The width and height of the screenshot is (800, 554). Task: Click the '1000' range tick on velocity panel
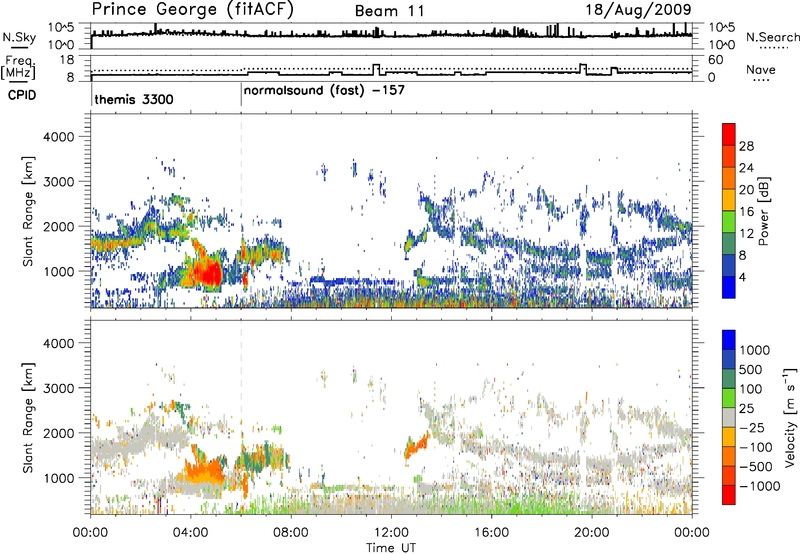point(58,478)
